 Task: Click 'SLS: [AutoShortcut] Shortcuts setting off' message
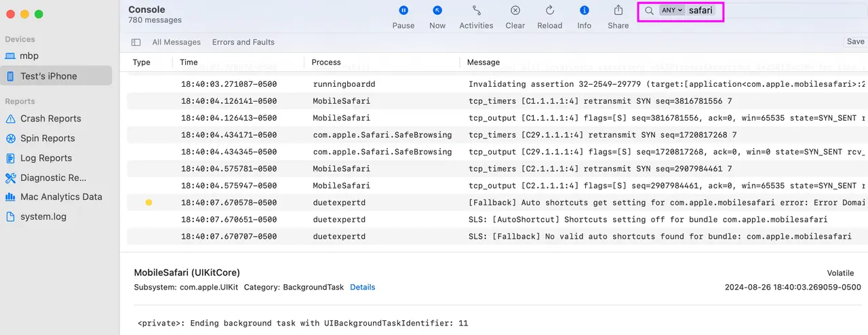pyautogui.click(x=648, y=220)
